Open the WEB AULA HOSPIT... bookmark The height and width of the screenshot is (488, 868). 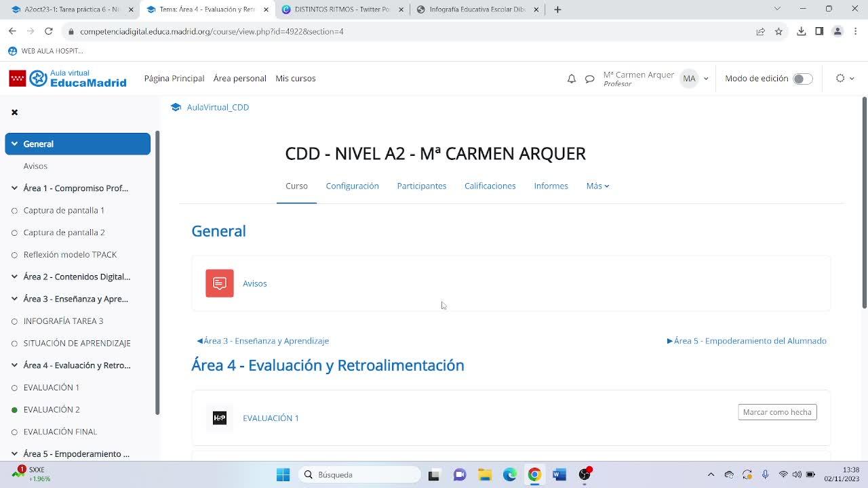click(45, 51)
